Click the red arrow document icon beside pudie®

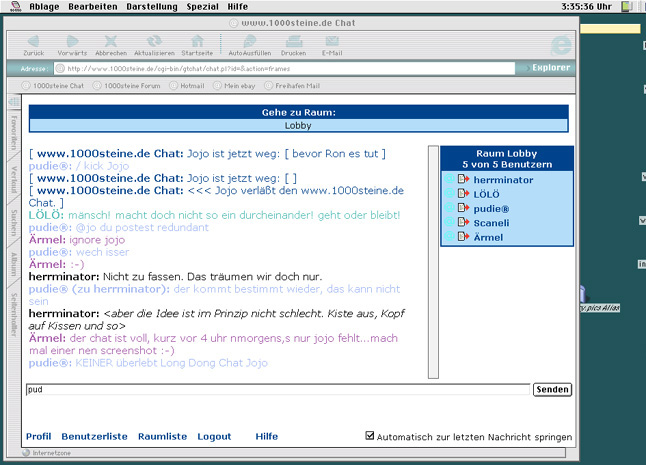point(463,208)
